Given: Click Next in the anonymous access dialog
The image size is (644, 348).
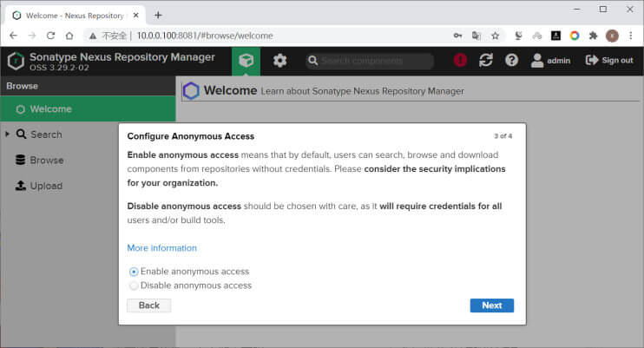Looking at the screenshot, I should point(491,305).
